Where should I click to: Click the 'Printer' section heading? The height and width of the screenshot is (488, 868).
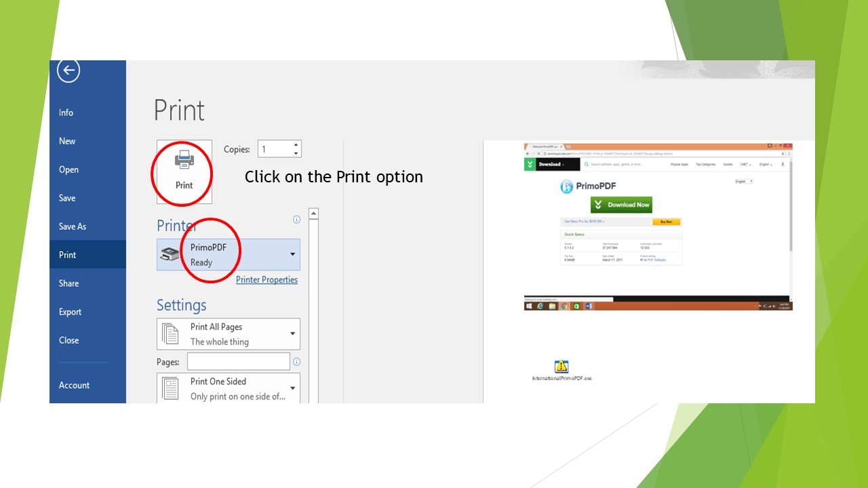176,226
